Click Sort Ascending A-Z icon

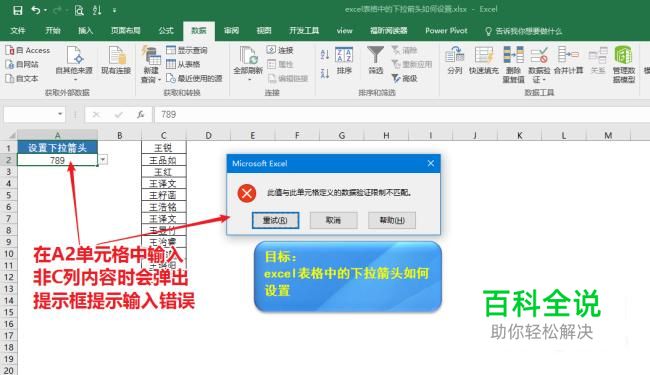[x=325, y=54]
